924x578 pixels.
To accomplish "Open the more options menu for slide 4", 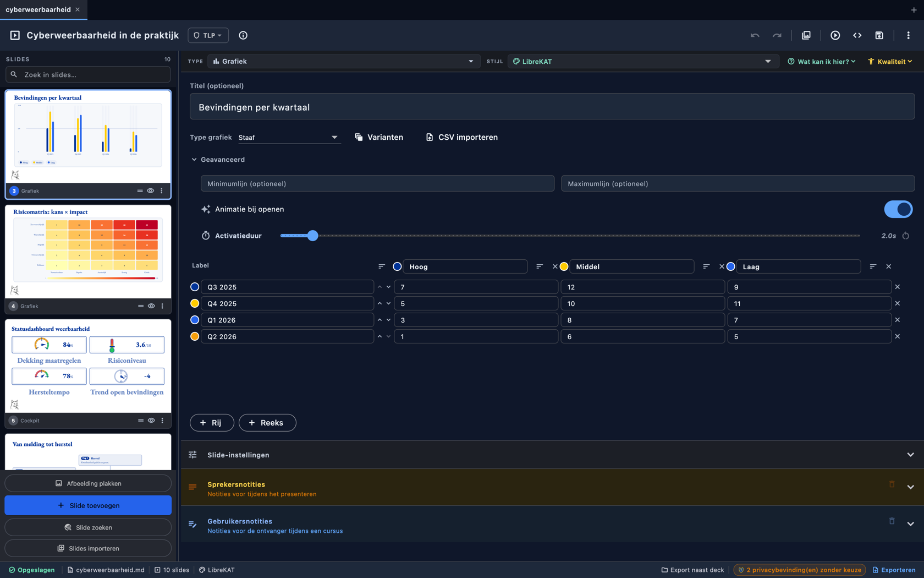I will click(162, 306).
